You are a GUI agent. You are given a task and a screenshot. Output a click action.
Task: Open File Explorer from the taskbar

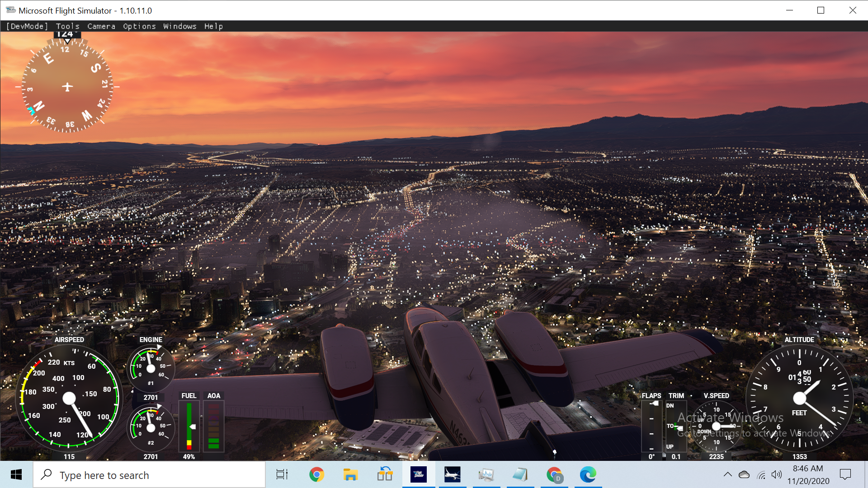point(350,474)
